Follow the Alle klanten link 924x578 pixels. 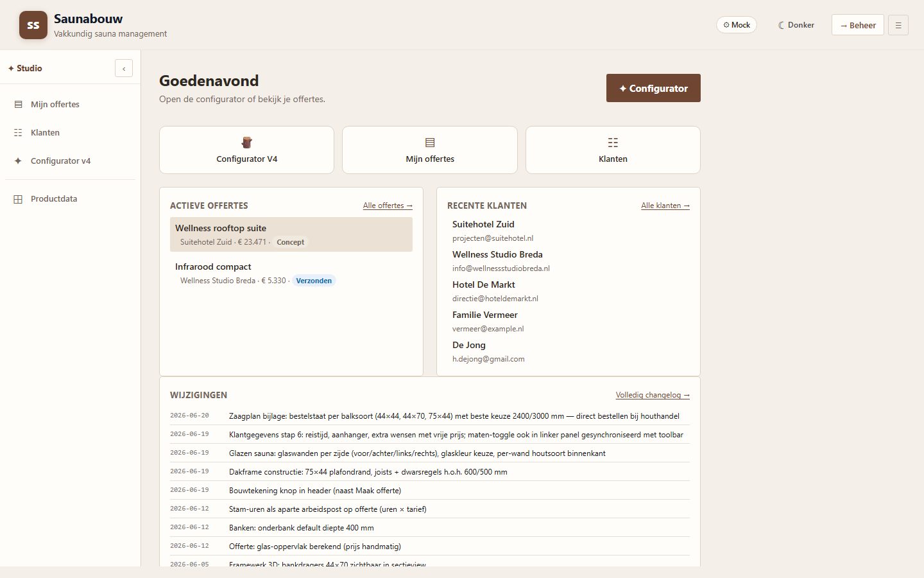pyautogui.click(x=665, y=206)
